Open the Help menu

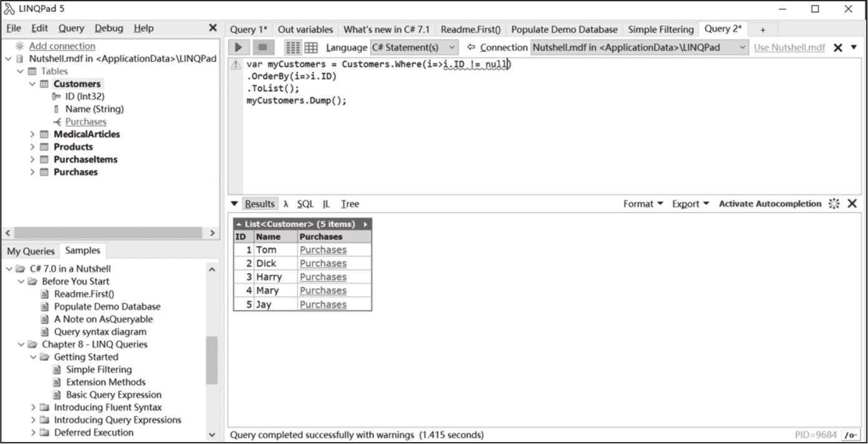[143, 28]
